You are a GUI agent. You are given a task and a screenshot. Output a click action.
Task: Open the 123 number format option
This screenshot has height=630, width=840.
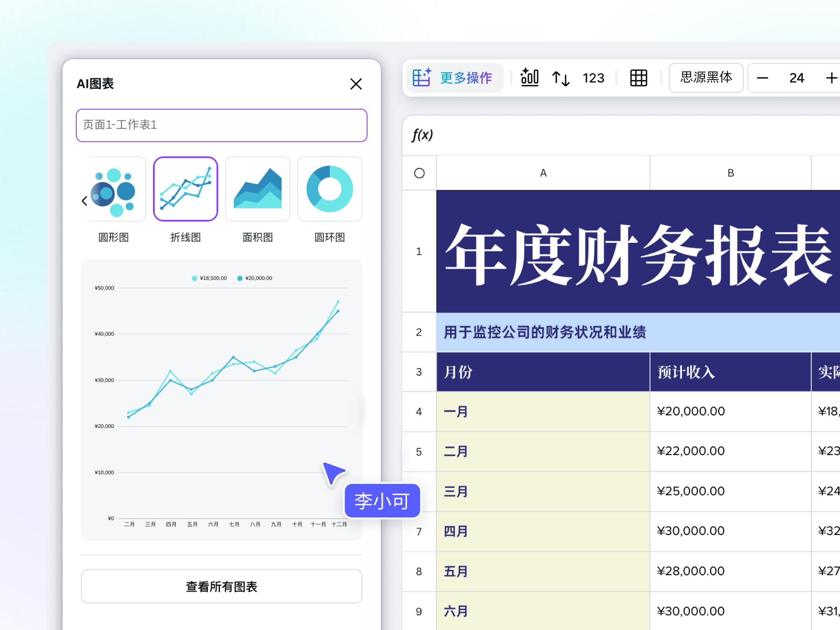593,78
